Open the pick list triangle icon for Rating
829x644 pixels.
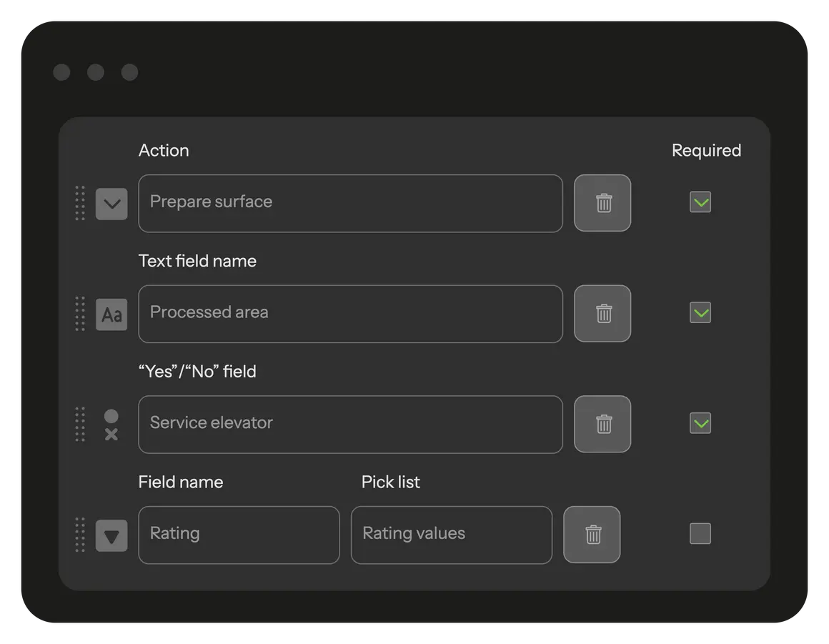[x=111, y=535]
